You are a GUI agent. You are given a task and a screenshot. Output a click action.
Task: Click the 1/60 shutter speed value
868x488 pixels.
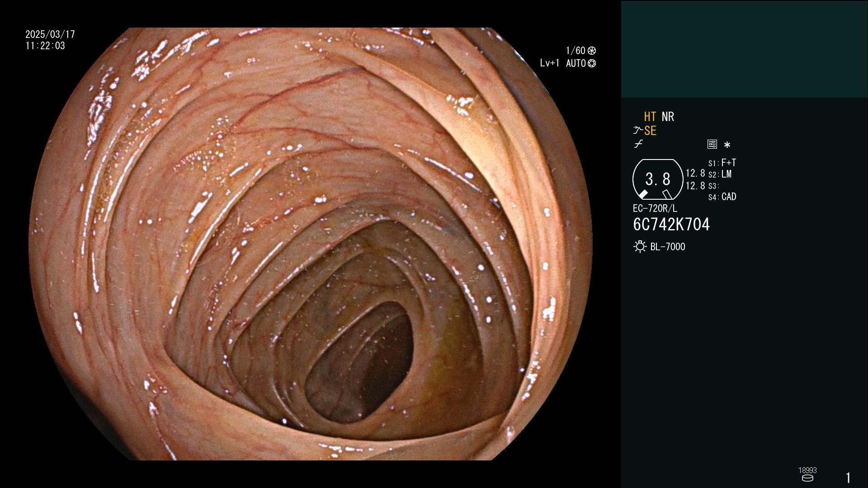[576, 51]
